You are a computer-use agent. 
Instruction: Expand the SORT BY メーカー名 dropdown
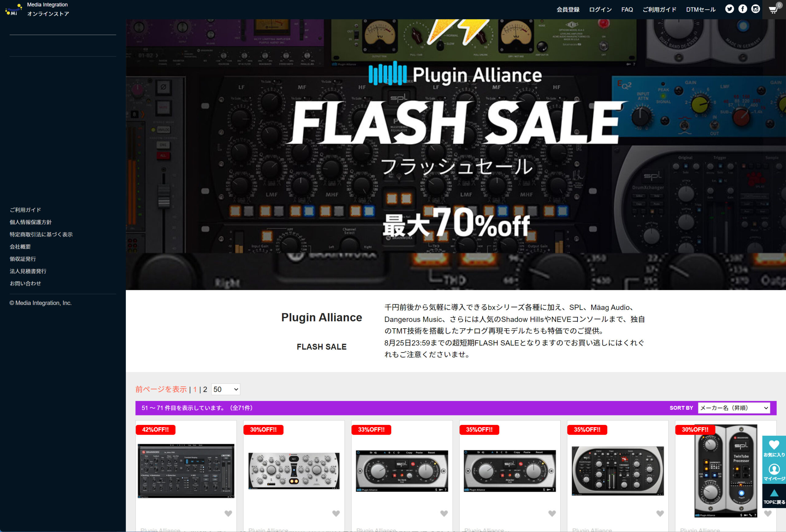733,408
